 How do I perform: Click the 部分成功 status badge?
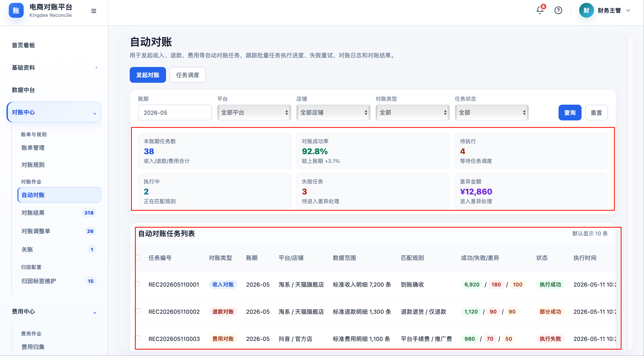[x=550, y=312]
